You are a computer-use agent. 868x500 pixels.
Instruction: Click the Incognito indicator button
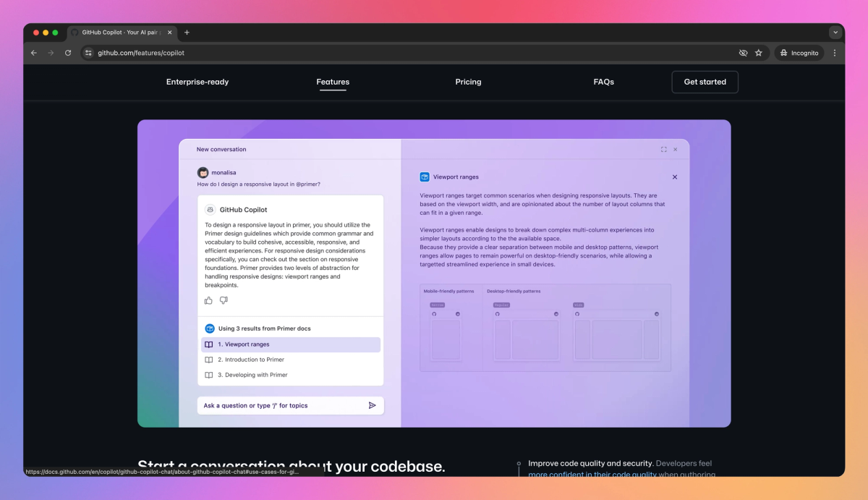tap(799, 53)
